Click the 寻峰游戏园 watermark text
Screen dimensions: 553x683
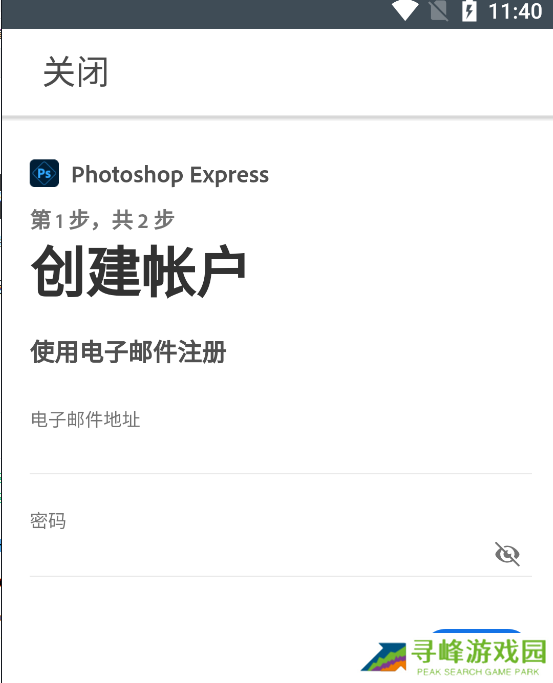478,652
